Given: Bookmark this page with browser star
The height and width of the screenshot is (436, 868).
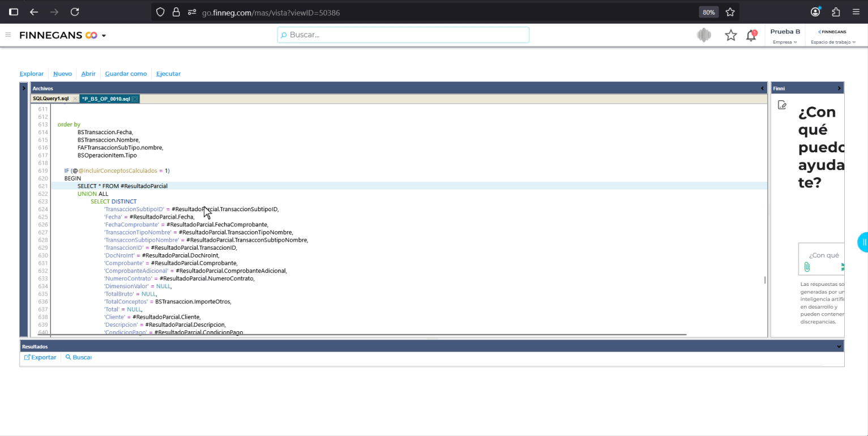Looking at the screenshot, I should [x=730, y=12].
